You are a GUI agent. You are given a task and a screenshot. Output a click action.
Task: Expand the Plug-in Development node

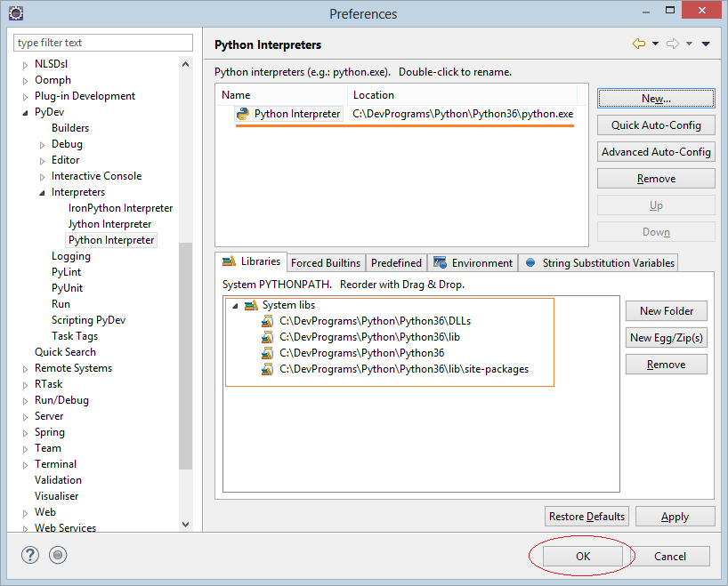pyautogui.click(x=25, y=97)
